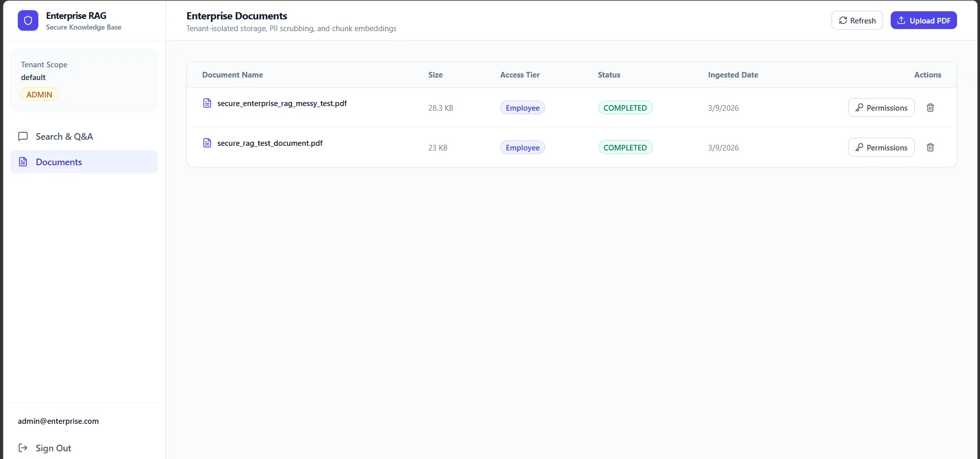Click 3/9/2026 date for secure_rag_test_document.pdf
980x459 pixels.
click(723, 147)
